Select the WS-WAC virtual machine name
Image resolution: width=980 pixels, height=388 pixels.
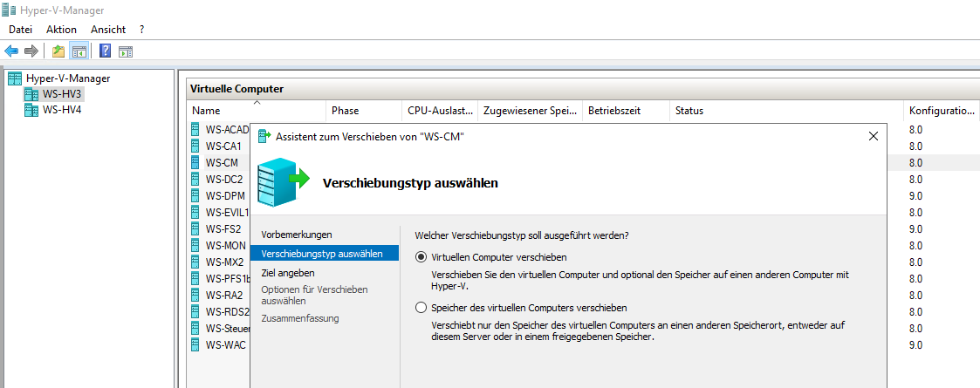(x=226, y=344)
